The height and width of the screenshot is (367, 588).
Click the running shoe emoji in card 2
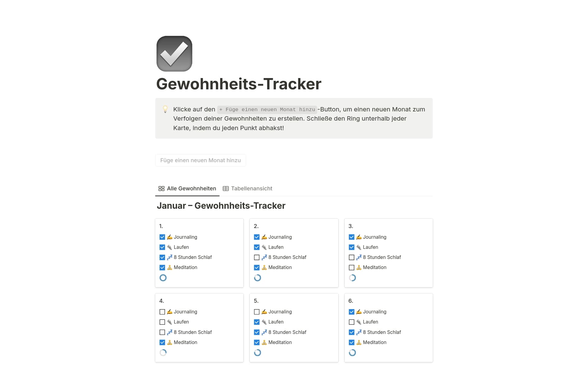tap(264, 247)
